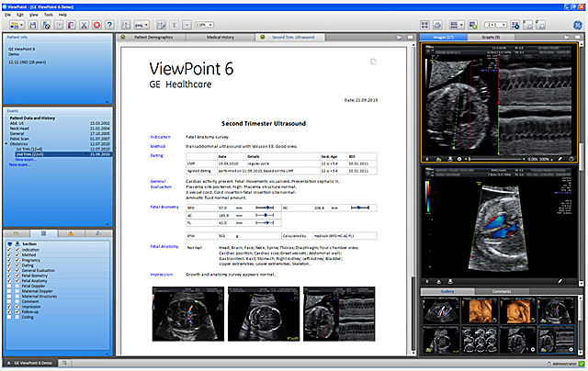Open the File menu
Image resolution: width=588 pixels, height=371 pixels.
coord(7,15)
